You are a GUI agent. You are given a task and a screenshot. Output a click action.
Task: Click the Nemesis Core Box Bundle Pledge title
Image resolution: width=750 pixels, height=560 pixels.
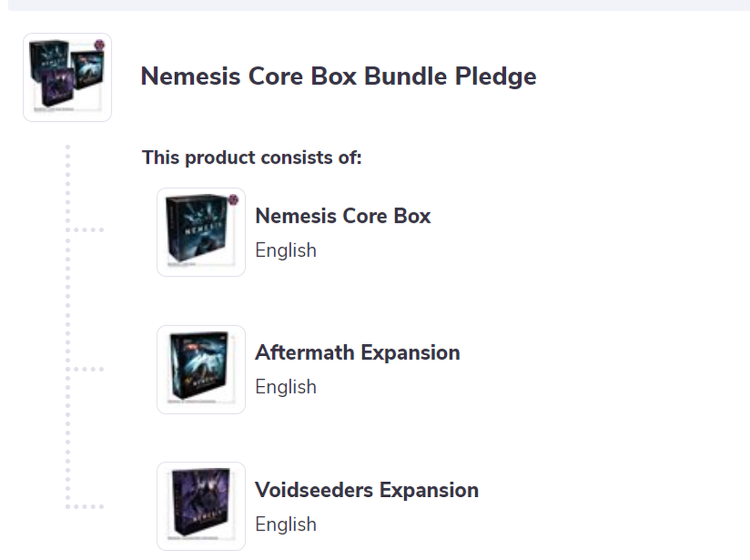pos(338,76)
